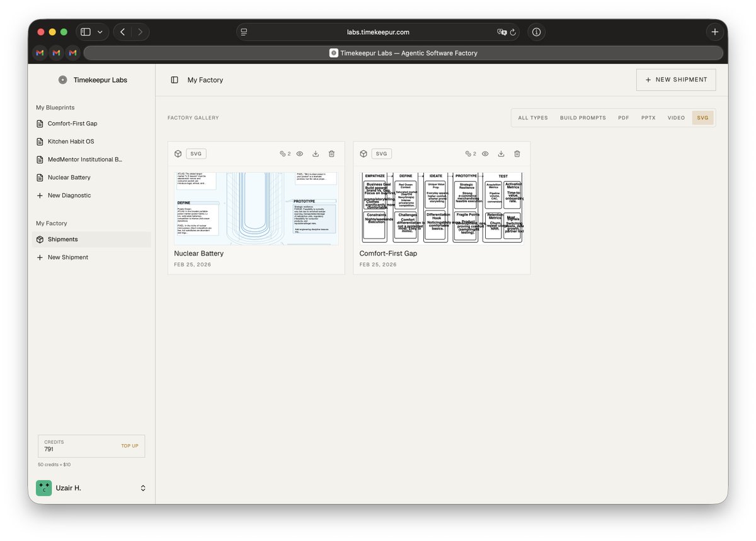This screenshot has width=756, height=541.
Task: Switch to the BUILD PROMPTS filter tab
Action: click(x=582, y=117)
